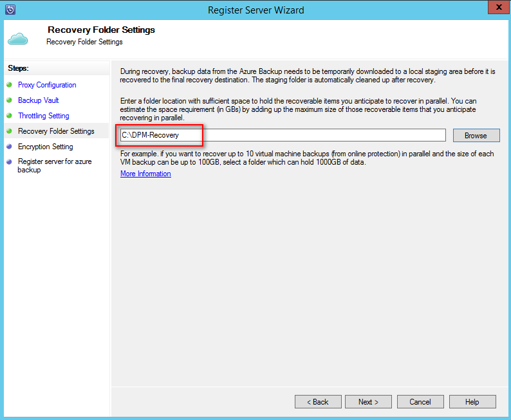Click the wizard app icon in title bar
This screenshot has width=511, height=420.
click(10, 10)
